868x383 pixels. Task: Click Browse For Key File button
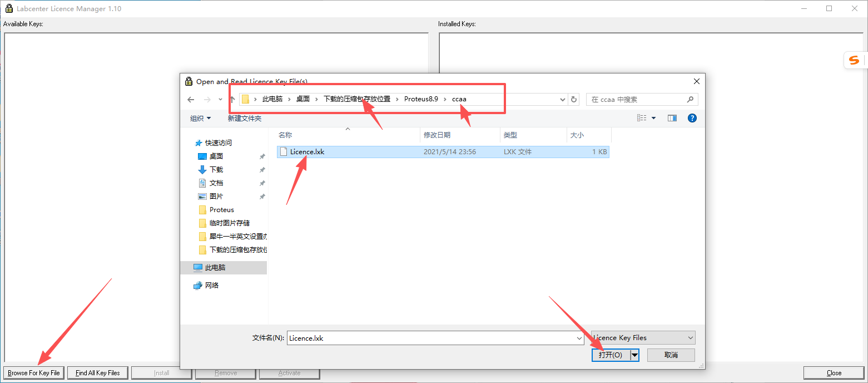click(34, 373)
